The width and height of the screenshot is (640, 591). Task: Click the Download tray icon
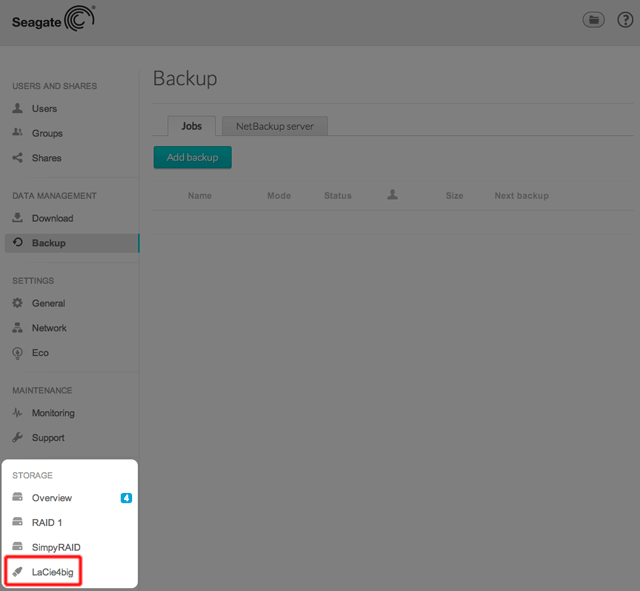pos(18,218)
